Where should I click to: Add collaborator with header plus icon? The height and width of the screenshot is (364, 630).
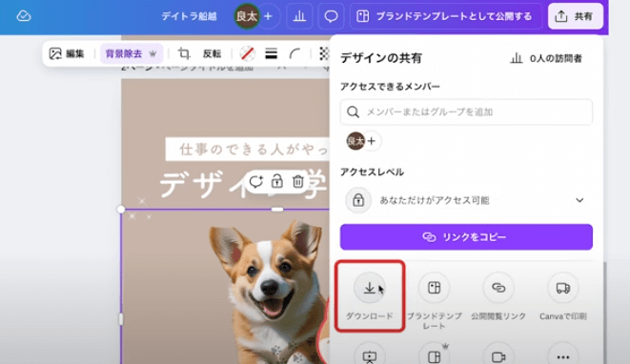point(268,16)
